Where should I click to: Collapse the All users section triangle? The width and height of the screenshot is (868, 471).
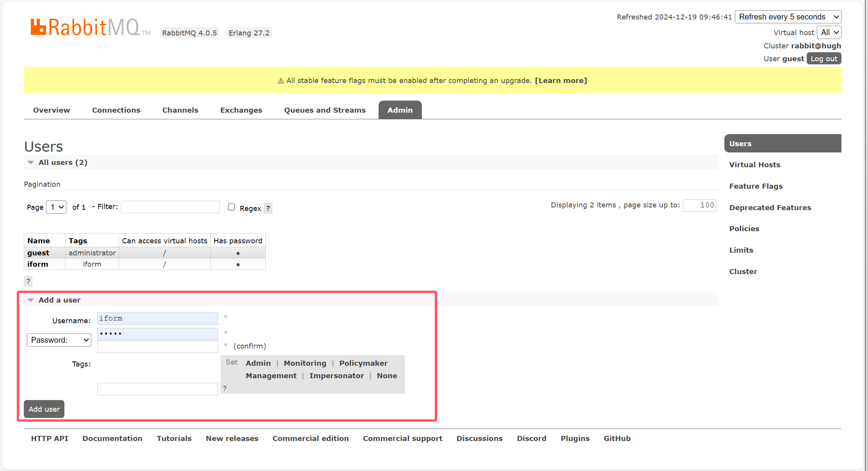(31, 163)
